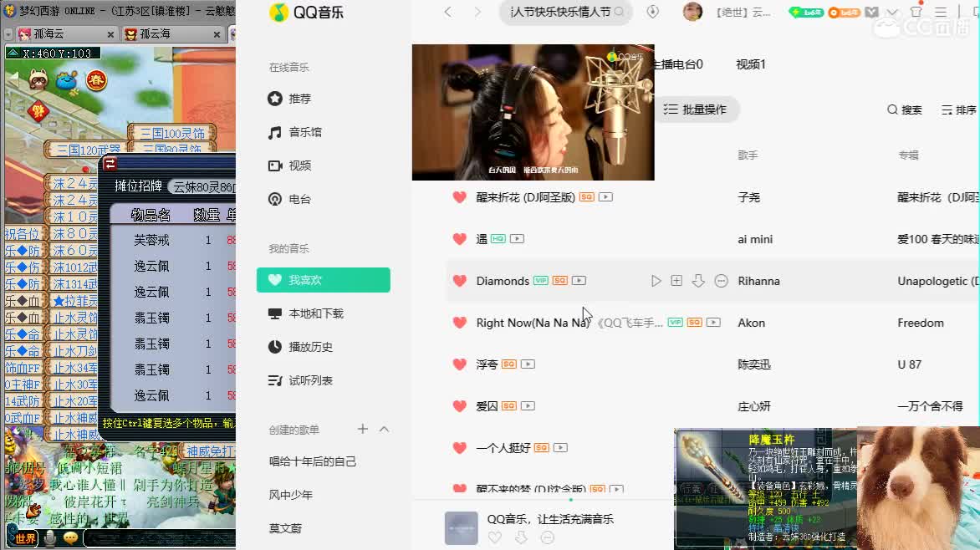The image size is (980, 550).
Task: Open 电台 radio section in sidebar
Action: pos(288,200)
